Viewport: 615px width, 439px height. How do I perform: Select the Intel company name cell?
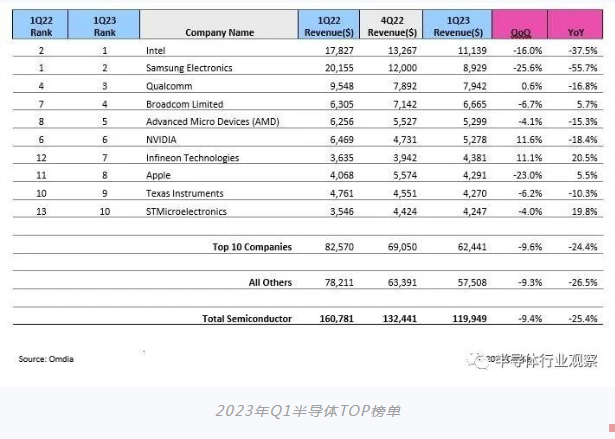(x=156, y=51)
